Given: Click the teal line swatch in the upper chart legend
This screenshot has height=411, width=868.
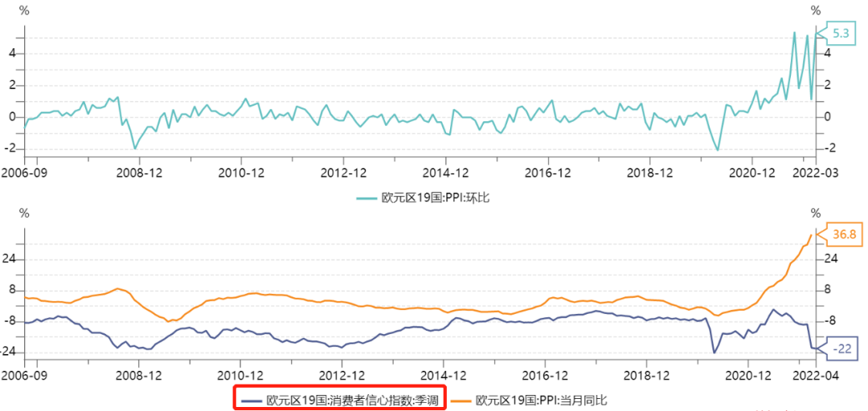Looking at the screenshot, I should pyautogui.click(x=367, y=197).
